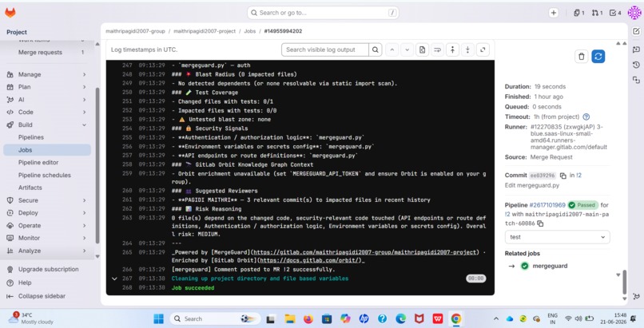The image size is (644, 328).
Task: Expand the Operate sidebar section
Action: pyautogui.click(x=46, y=226)
